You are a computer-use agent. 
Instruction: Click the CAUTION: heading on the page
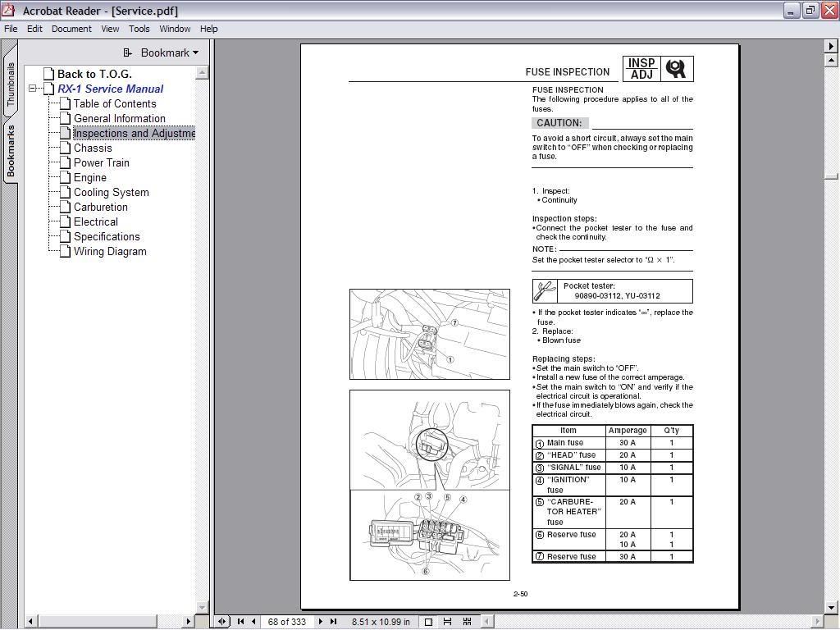point(559,123)
